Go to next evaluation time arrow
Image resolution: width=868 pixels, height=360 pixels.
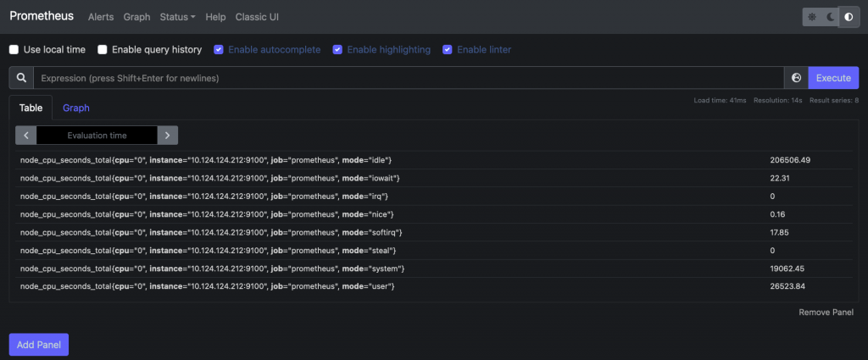pyautogui.click(x=168, y=135)
